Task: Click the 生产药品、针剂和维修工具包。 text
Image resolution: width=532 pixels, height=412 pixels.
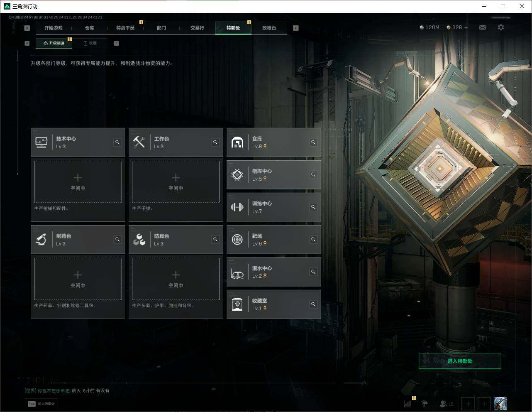Action: 65,306
